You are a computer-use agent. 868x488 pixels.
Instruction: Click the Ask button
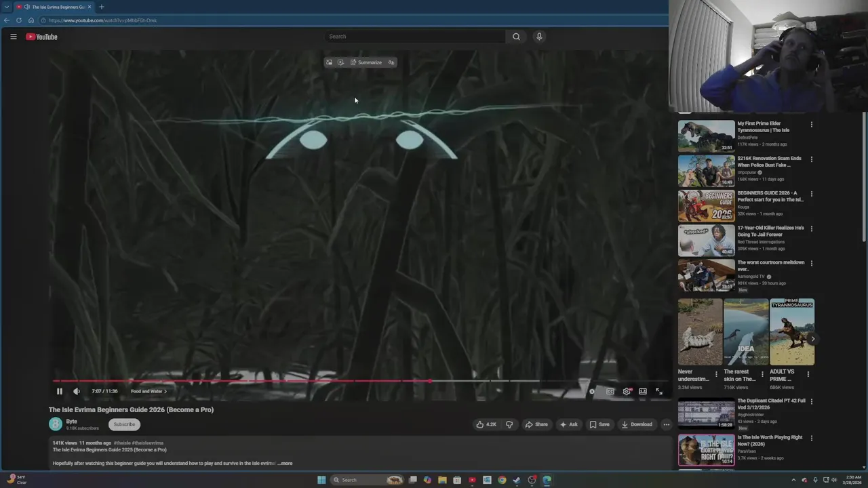(x=569, y=424)
